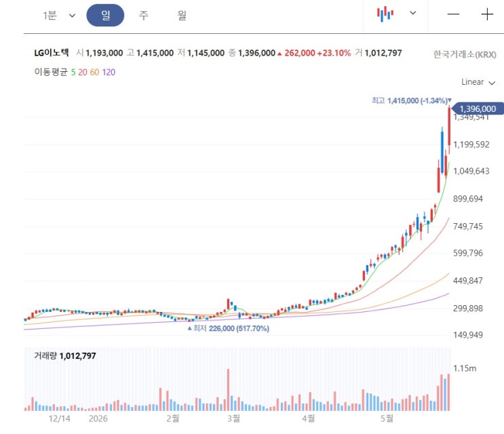Click the tallest March volume bar

(x=228, y=390)
